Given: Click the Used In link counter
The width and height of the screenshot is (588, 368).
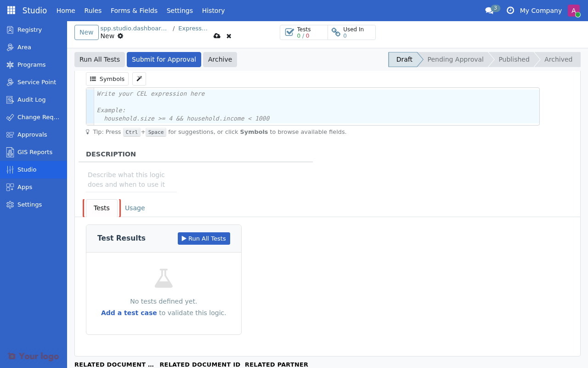Looking at the screenshot, I should tap(335, 32).
